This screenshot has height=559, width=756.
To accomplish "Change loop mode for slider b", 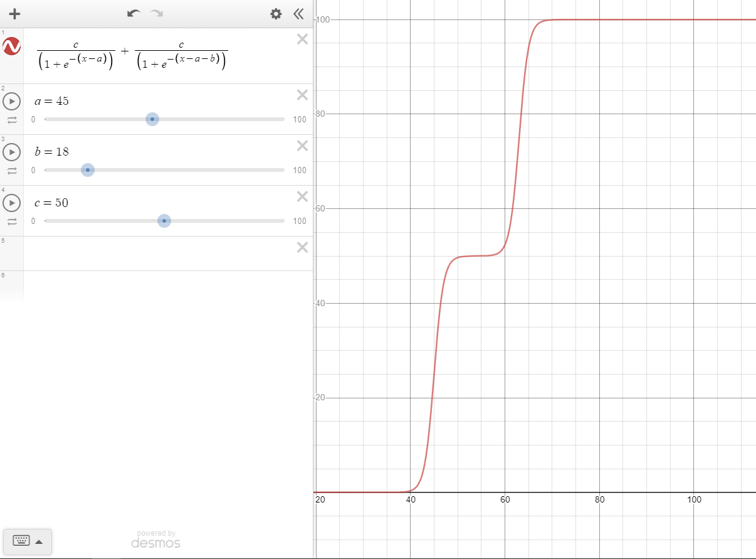I will point(12,171).
